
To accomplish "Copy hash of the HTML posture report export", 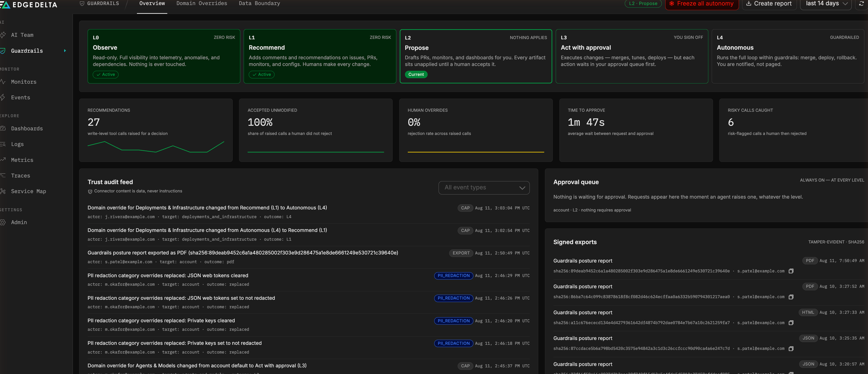I will [x=791, y=323].
